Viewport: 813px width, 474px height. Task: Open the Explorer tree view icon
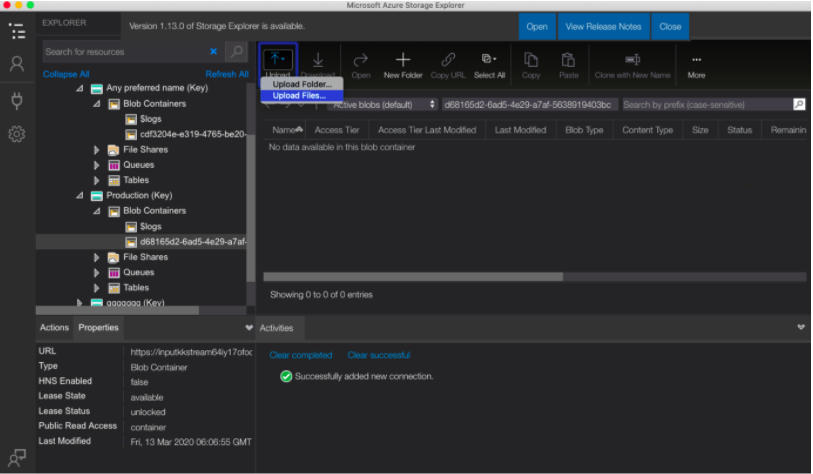click(17, 31)
